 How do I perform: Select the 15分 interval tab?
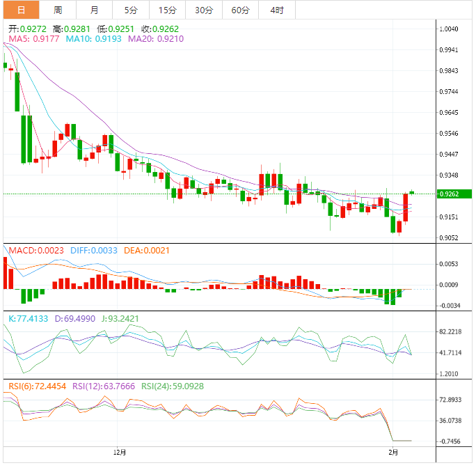click(167, 10)
